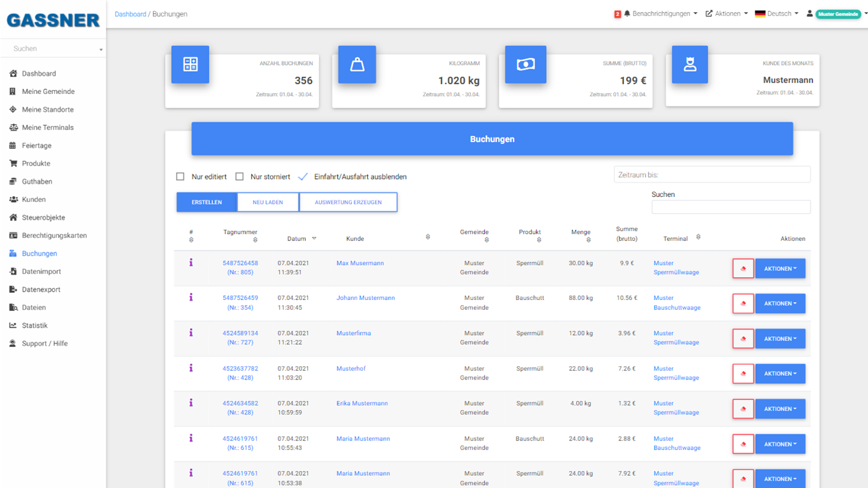Image resolution: width=868 pixels, height=488 pixels.
Task: Open the Deutsch language dropdown
Action: coord(777,13)
